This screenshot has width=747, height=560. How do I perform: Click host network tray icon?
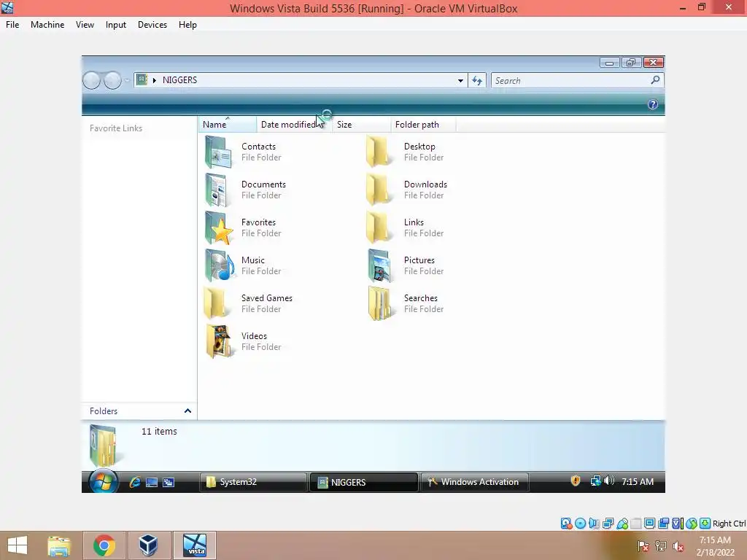point(661,546)
